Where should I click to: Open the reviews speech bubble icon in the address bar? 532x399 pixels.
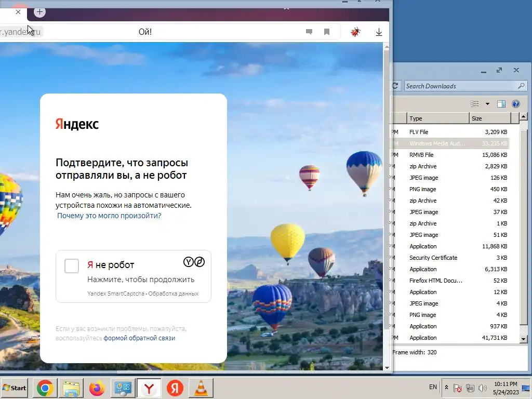(309, 32)
